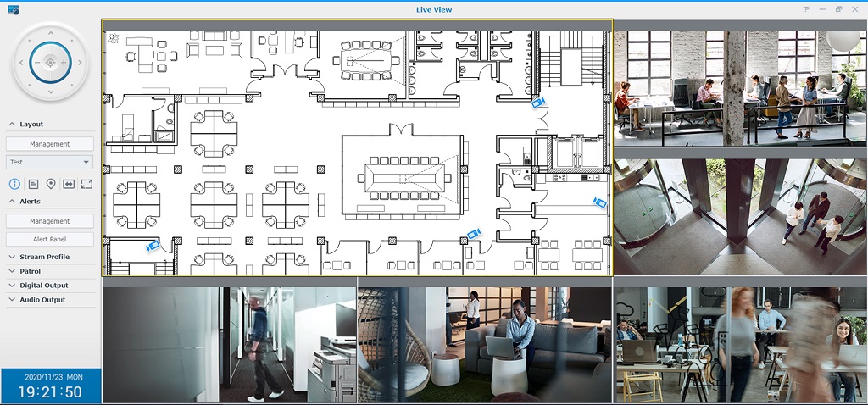Select camera marker near the stairwell on map

tap(538, 103)
